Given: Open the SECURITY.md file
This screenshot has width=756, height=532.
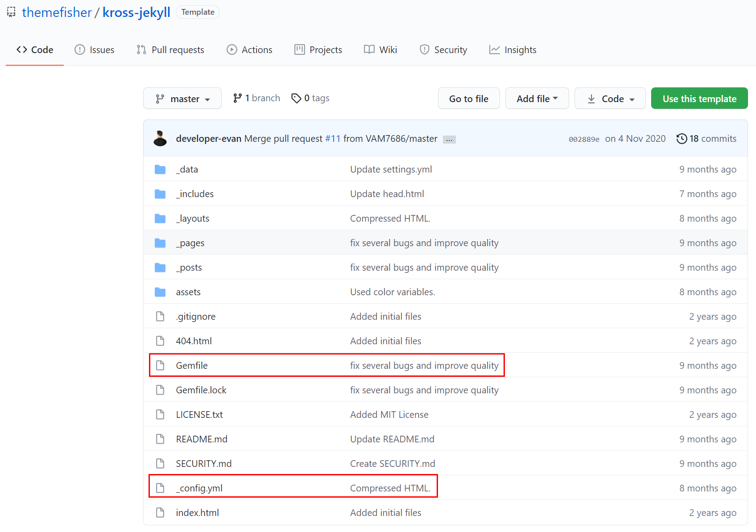Looking at the screenshot, I should point(204,464).
